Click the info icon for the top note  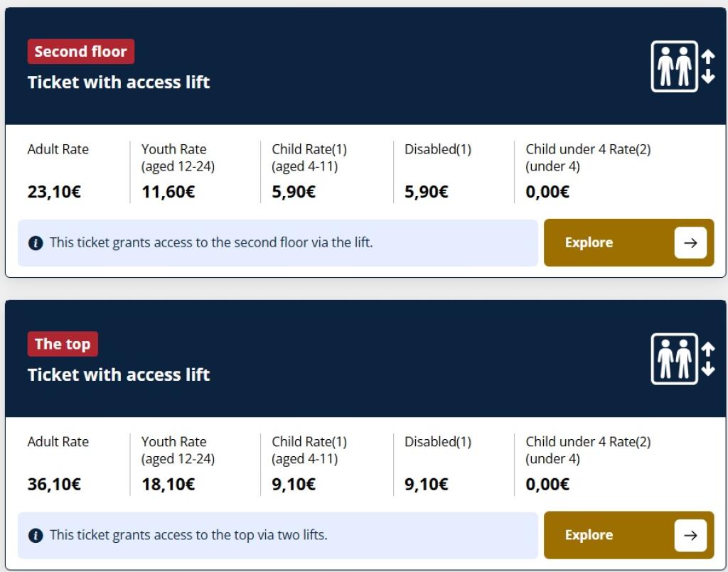click(36, 536)
